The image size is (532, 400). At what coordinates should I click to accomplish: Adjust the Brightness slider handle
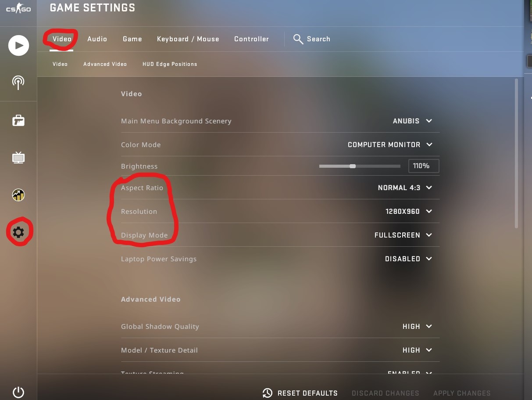click(x=353, y=166)
